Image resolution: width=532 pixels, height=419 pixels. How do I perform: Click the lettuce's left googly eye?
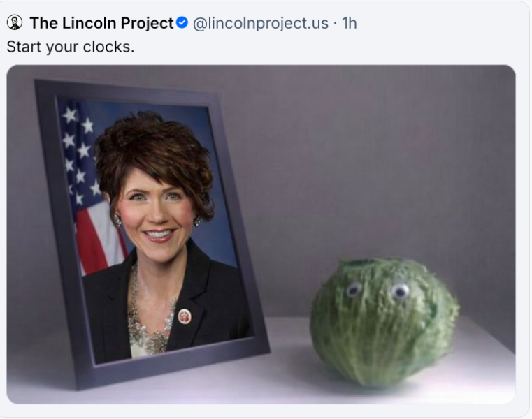[354, 289]
